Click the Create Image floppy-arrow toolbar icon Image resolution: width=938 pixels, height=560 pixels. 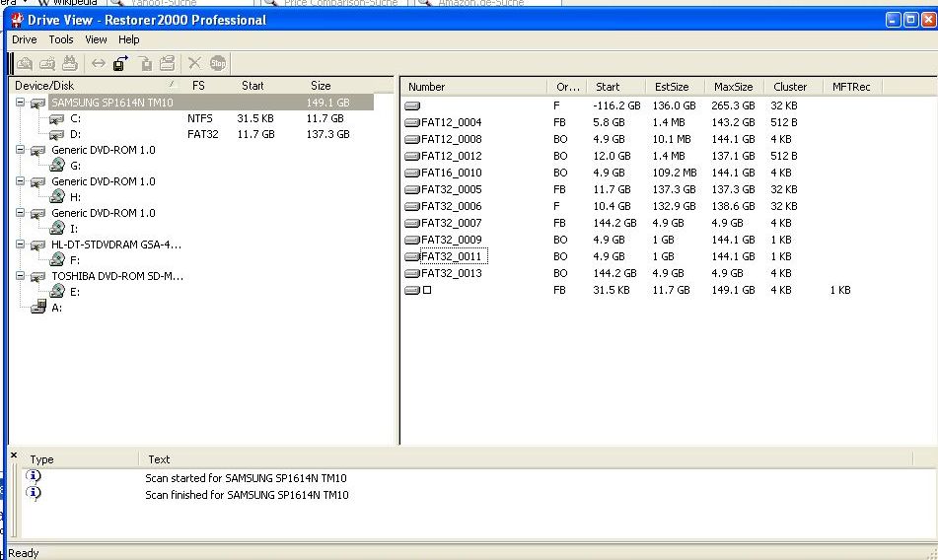121,63
